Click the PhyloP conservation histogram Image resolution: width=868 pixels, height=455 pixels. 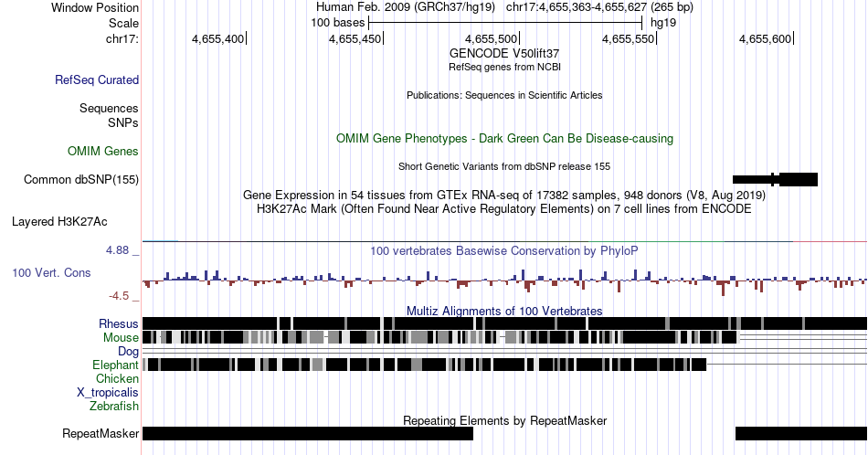click(x=504, y=281)
